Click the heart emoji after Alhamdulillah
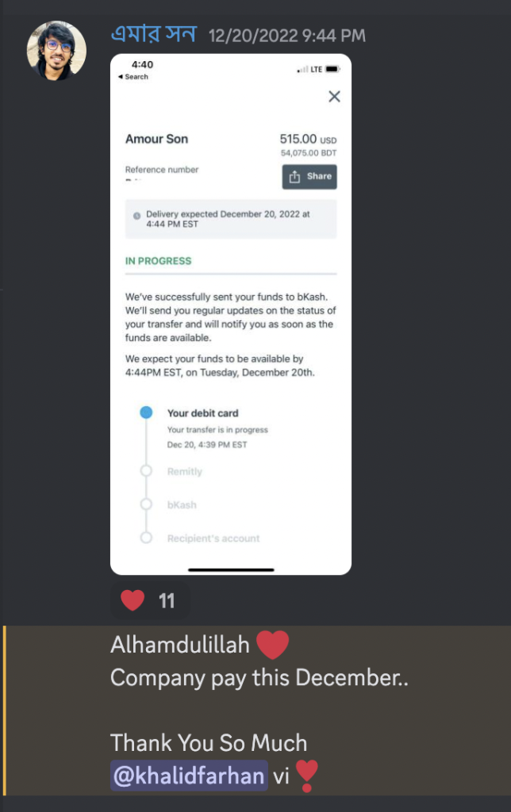Viewport: 511px width, 812px height. 272,645
